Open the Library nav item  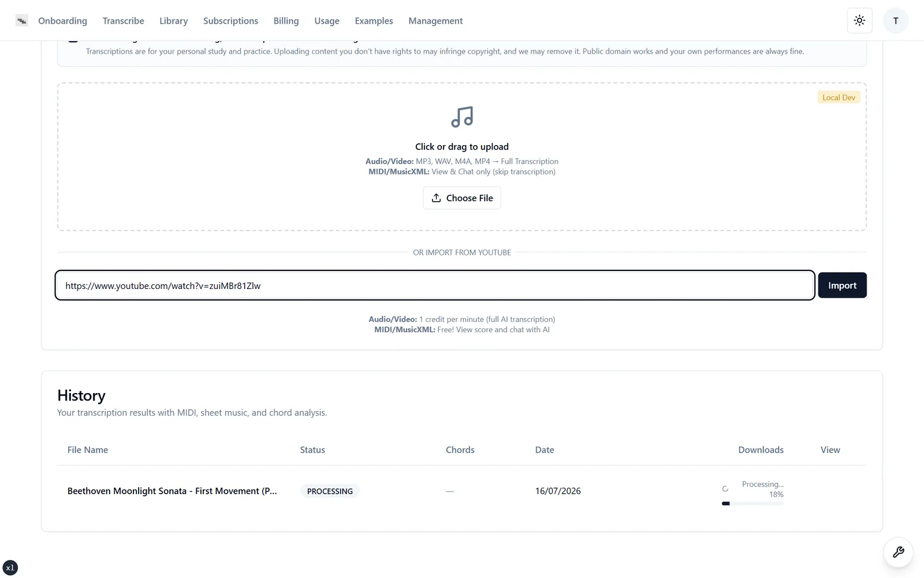tap(174, 21)
